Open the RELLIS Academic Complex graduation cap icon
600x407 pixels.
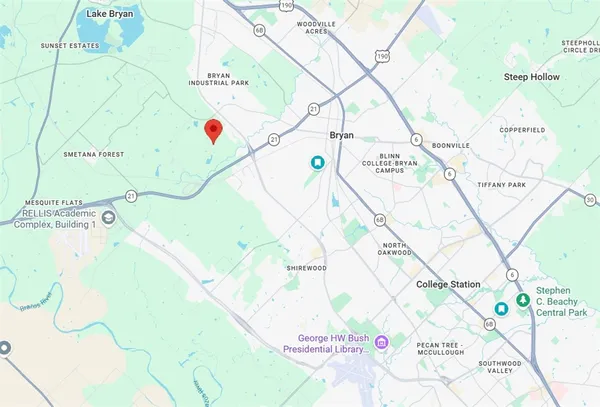[109, 218]
